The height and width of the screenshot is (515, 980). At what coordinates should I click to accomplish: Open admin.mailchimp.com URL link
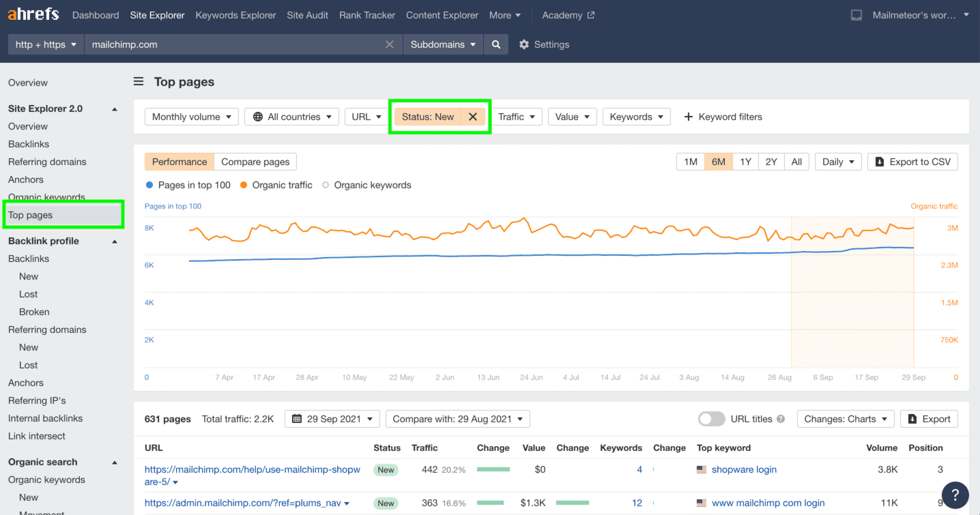(242, 503)
